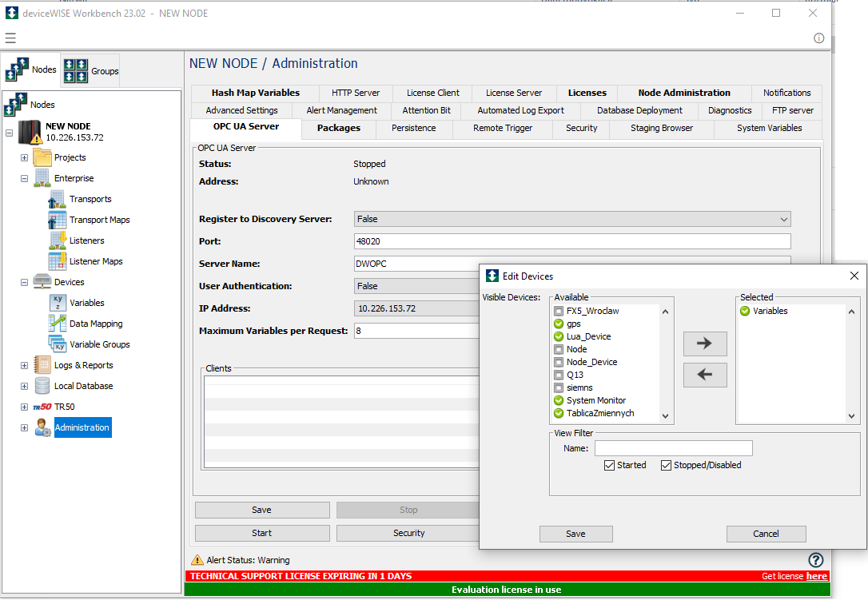This screenshot has width=868, height=600.
Task: Close the Edit Devices dialog
Action: [x=854, y=276]
